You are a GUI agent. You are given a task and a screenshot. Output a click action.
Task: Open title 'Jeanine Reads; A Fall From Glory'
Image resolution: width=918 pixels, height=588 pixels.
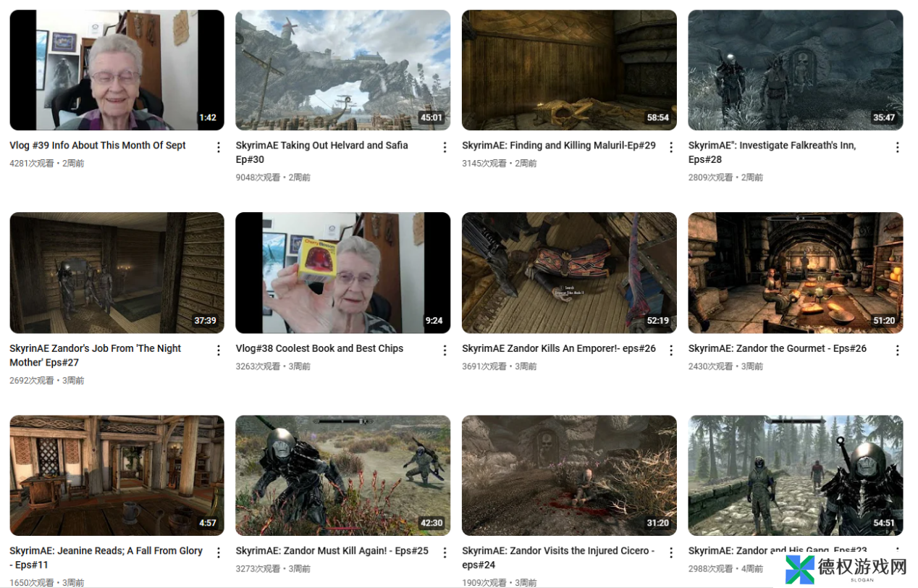point(106,558)
